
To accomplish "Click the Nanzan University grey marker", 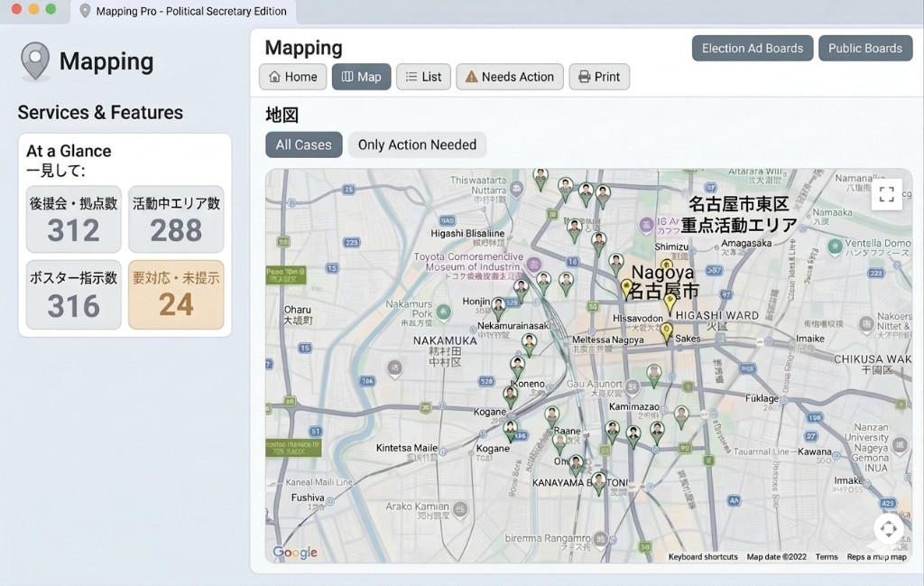I will pos(900,445).
